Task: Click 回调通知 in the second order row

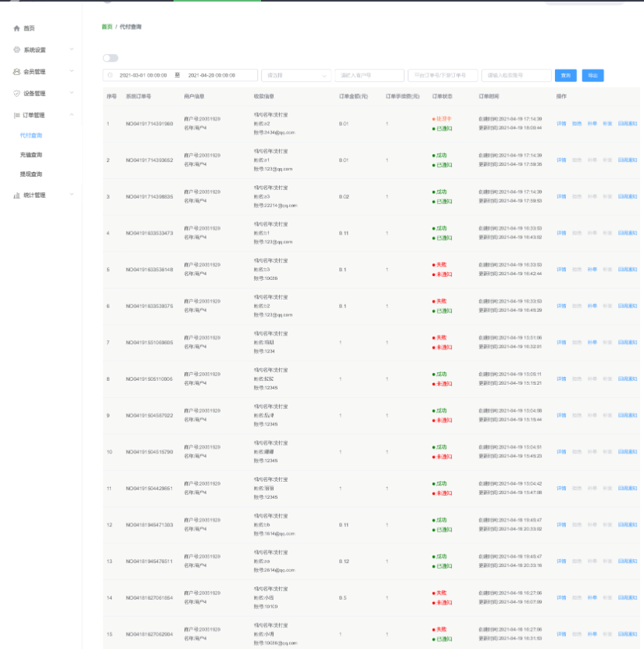Action: pyautogui.click(x=627, y=160)
